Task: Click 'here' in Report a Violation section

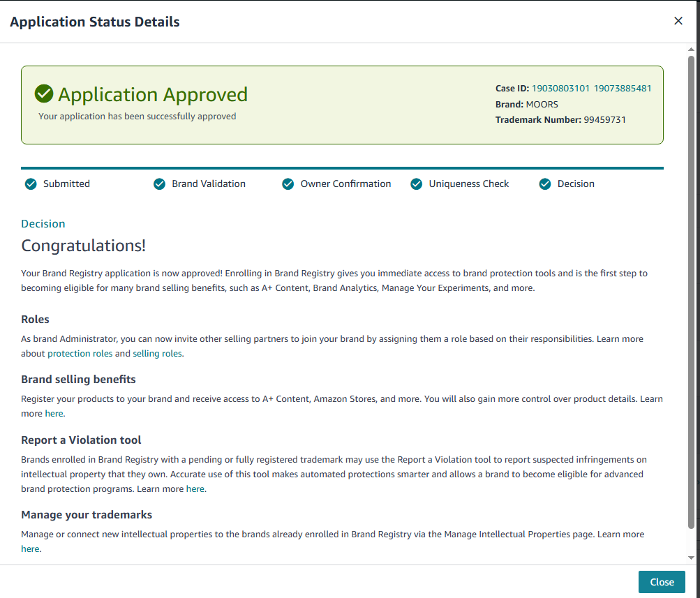Action: coord(195,489)
